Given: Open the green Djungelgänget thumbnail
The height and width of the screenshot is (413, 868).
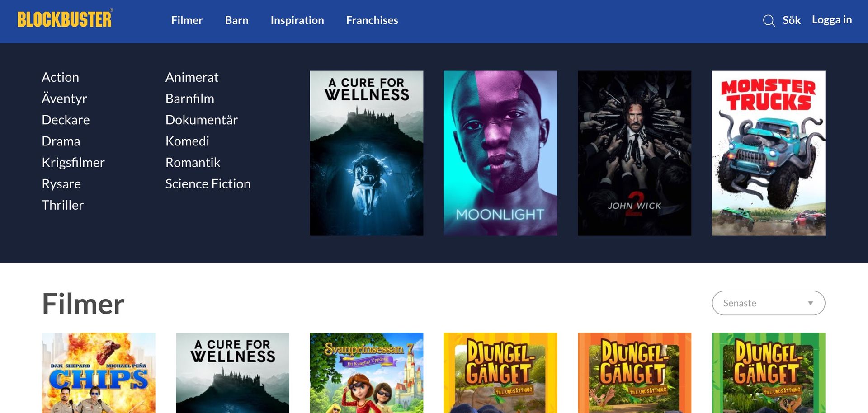Looking at the screenshot, I should point(769,373).
